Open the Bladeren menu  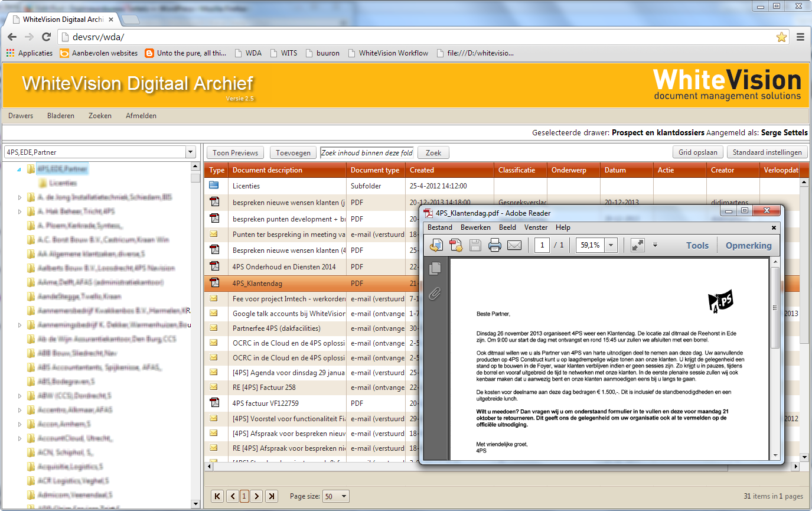pyautogui.click(x=61, y=116)
